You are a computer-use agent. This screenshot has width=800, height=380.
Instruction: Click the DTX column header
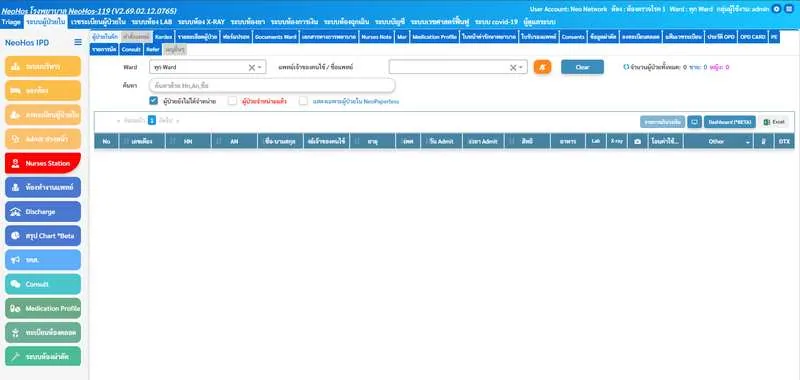[784, 141]
